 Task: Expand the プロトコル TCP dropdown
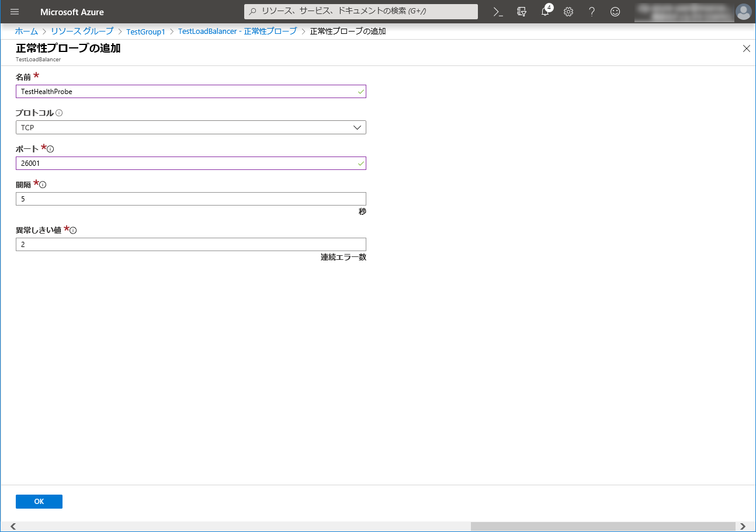(190, 127)
